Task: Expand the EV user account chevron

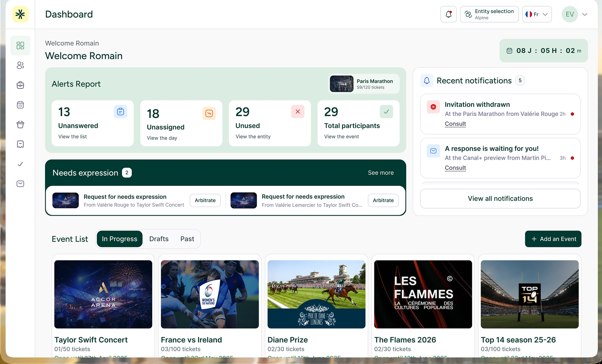Action: point(585,14)
